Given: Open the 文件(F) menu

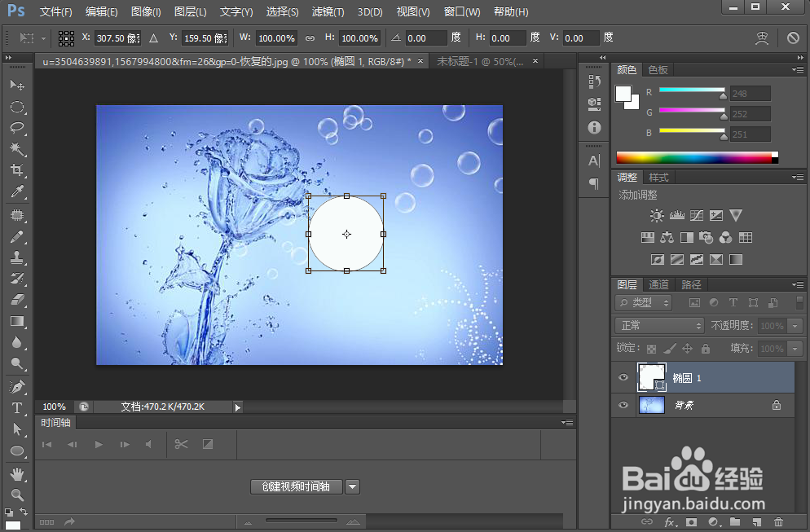Looking at the screenshot, I should click(x=55, y=11).
